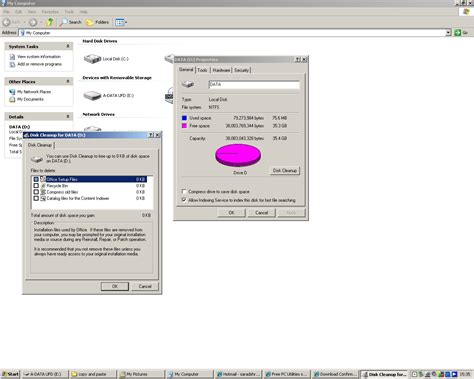474x379 pixels.
Task: Click the green Go arrow button
Action: [x=458, y=33]
